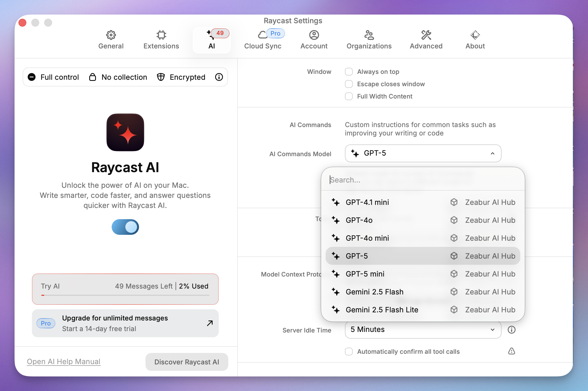Select the Advanced settings tools icon
This screenshot has width=588, height=391.
click(x=426, y=39)
